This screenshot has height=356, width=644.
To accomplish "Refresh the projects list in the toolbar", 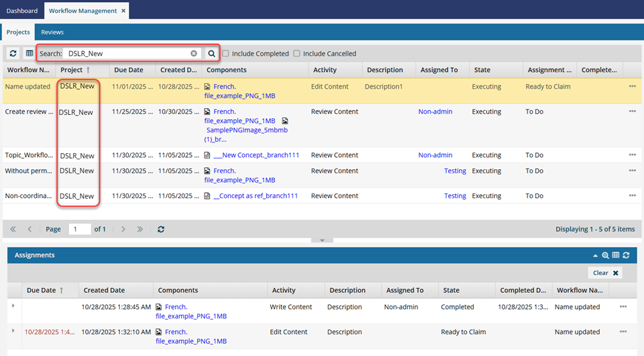I will tap(13, 53).
